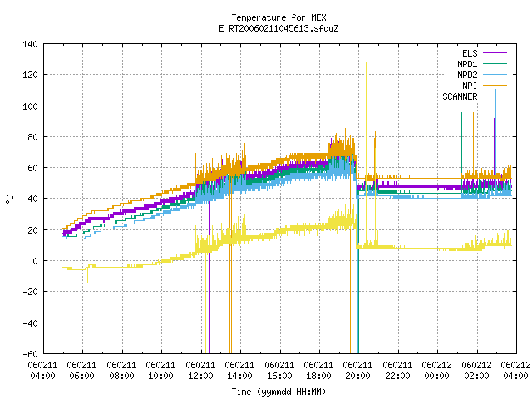Click the orange NPI legend line sample
Screen dimensions: 532x399
495,86
